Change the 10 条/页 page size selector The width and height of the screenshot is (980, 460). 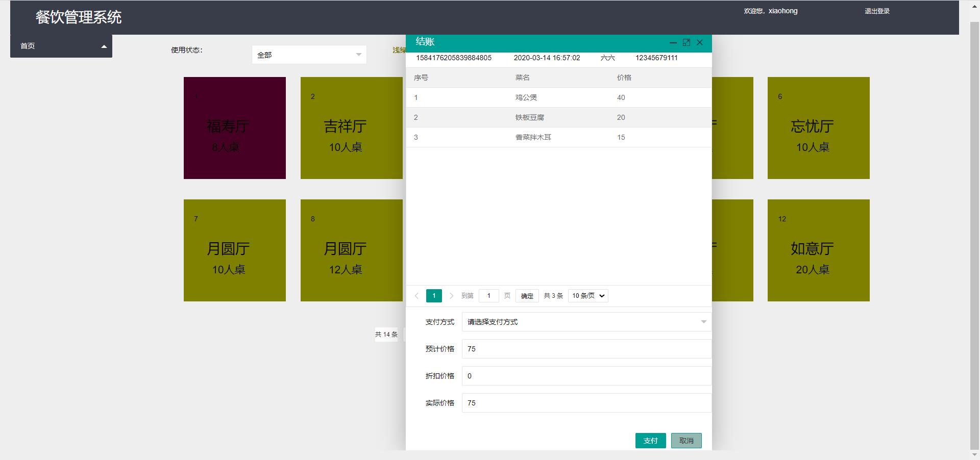pos(588,296)
